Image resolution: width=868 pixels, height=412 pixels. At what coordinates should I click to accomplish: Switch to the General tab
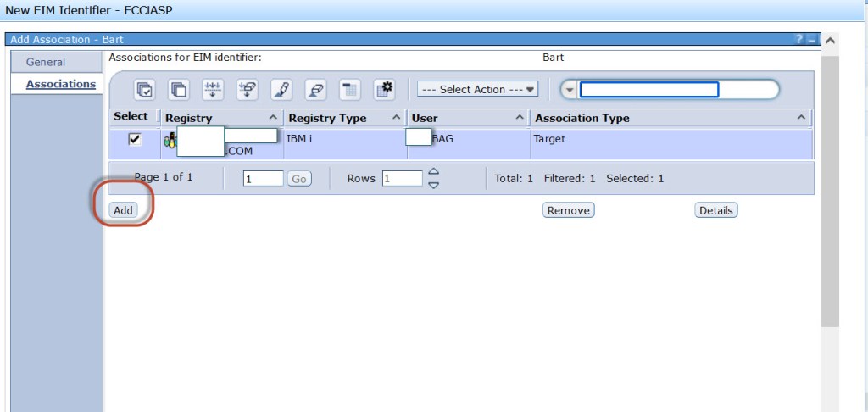46,62
